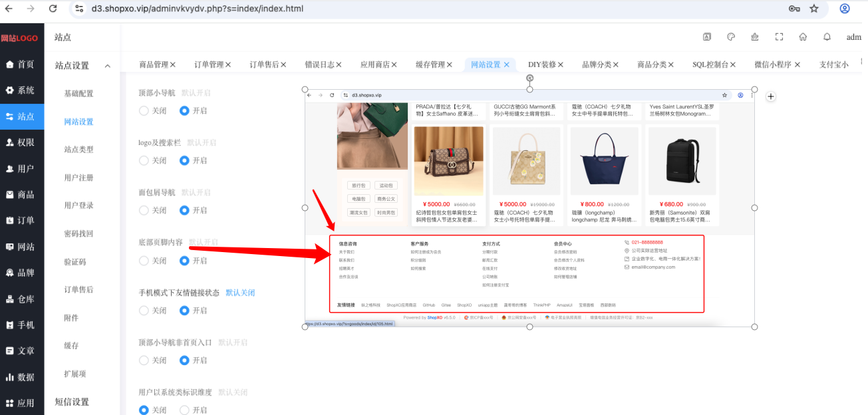Select 关闭 for 底部页脚内容
The width and height of the screenshot is (868, 415).
click(x=153, y=261)
